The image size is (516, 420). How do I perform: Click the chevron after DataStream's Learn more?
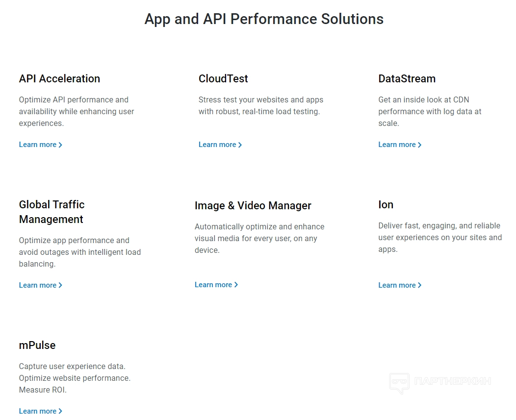pyautogui.click(x=419, y=145)
